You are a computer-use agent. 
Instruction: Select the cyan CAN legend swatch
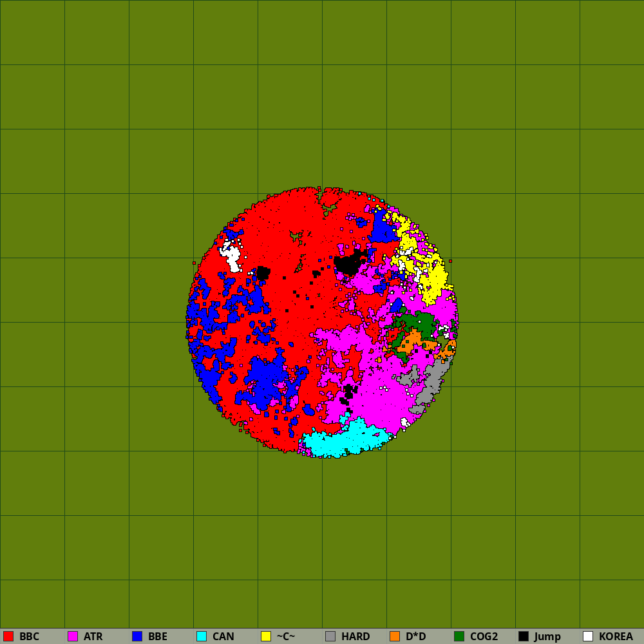[202, 636]
